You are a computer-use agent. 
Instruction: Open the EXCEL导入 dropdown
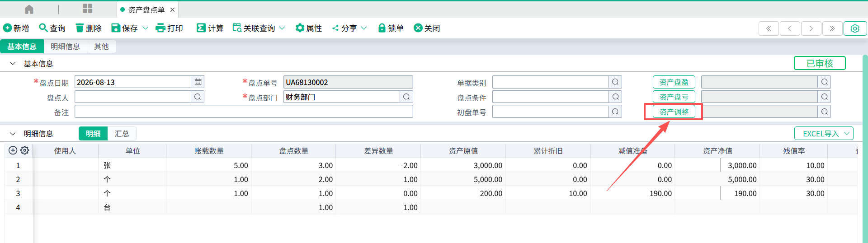(x=824, y=134)
